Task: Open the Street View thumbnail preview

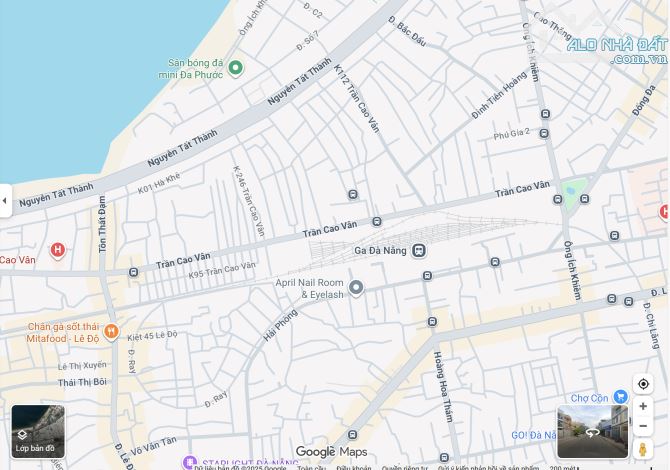Action: (x=592, y=431)
